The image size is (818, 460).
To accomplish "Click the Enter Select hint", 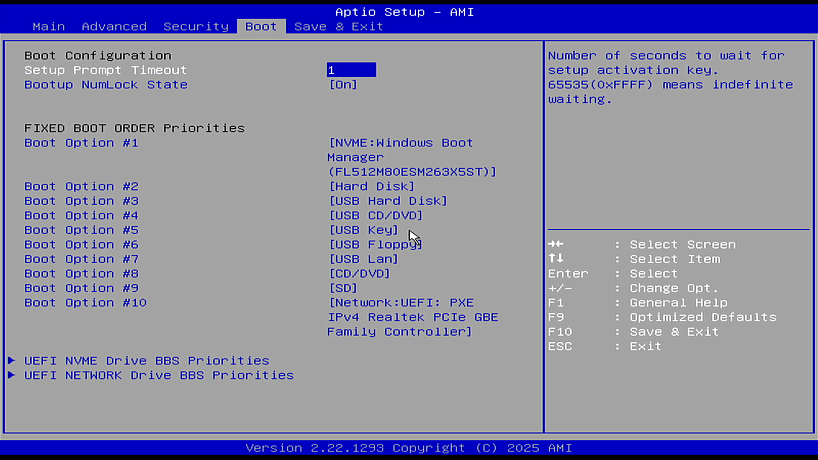I will 613,274.
